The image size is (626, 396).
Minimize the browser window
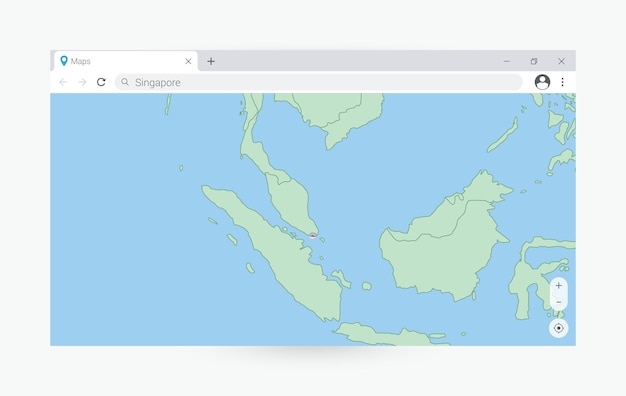[507, 61]
